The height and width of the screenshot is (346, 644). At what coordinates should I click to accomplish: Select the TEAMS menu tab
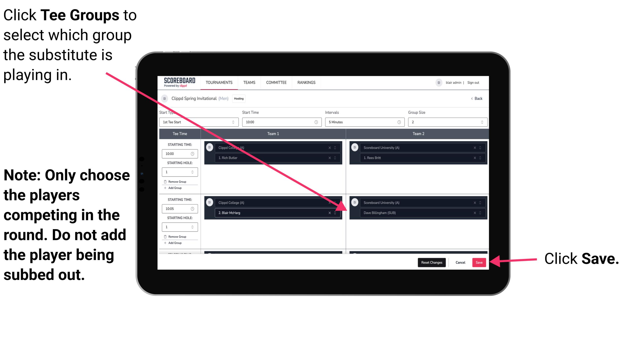pos(249,83)
